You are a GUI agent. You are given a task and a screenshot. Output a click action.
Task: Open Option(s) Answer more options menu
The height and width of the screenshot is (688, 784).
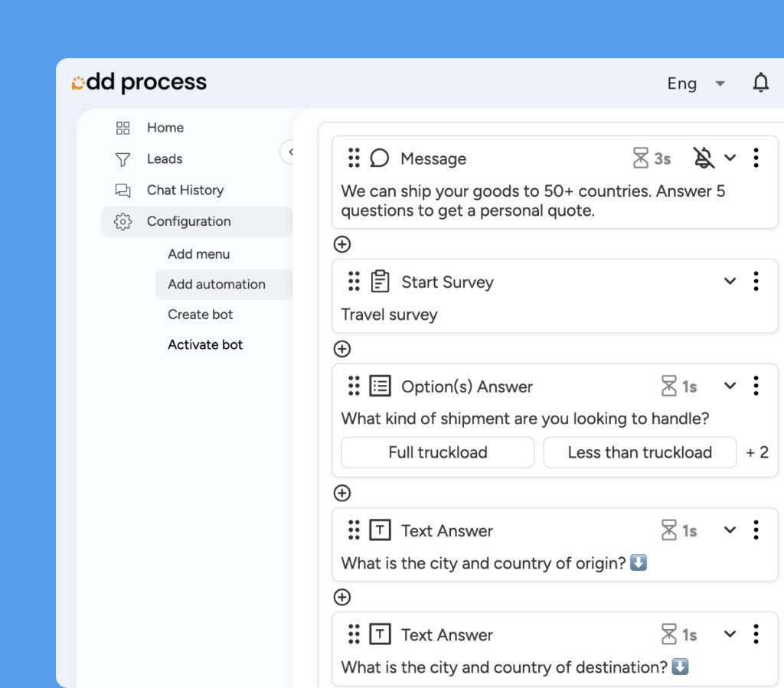pyautogui.click(x=756, y=386)
